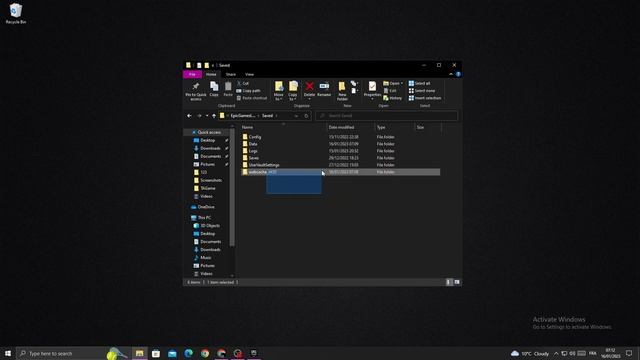This screenshot has height=360, width=640.
Task: Go back with the Back arrow
Action: pos(189,116)
